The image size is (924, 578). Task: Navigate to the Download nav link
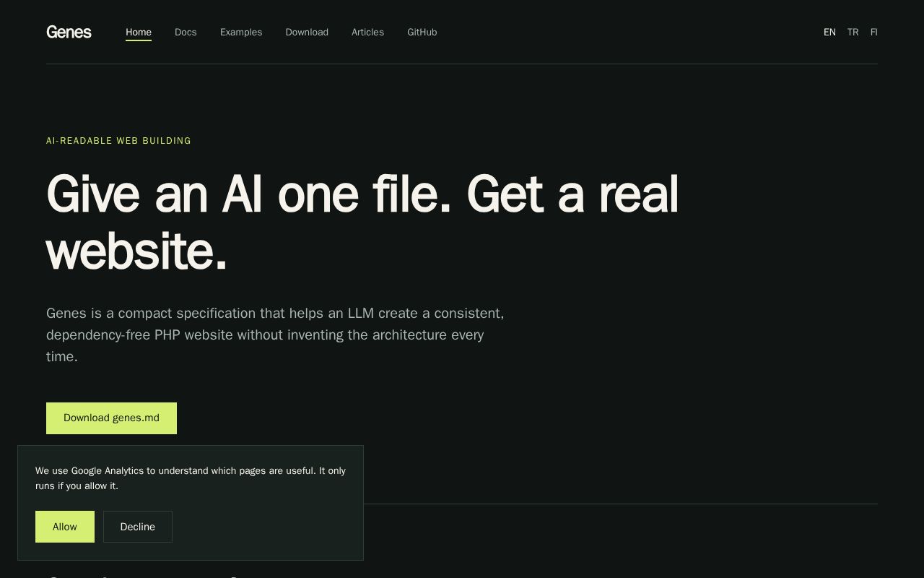[x=307, y=33]
